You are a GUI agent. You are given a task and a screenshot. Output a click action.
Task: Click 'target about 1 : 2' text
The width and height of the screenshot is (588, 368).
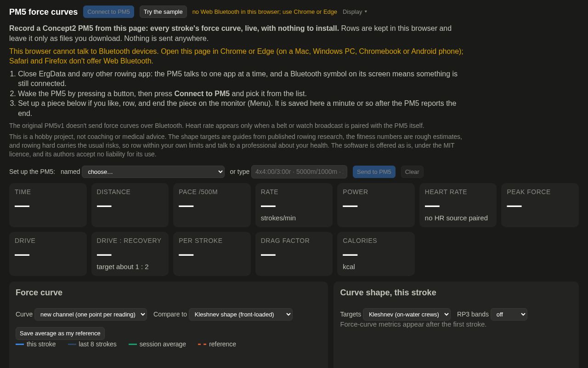tap(123, 266)
